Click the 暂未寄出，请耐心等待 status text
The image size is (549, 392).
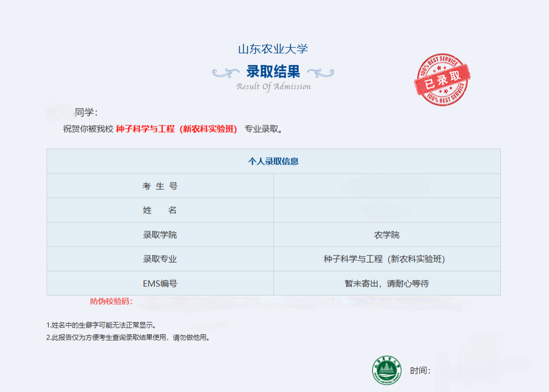coord(387,283)
